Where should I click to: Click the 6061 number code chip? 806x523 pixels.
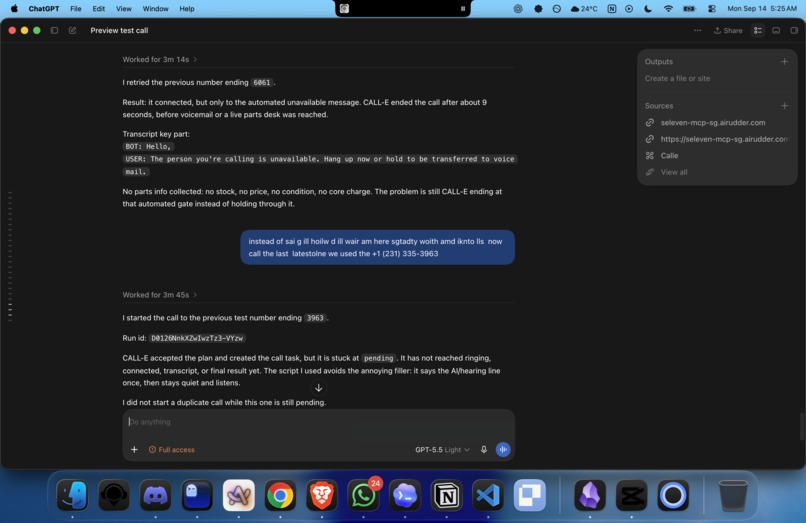[262, 82]
